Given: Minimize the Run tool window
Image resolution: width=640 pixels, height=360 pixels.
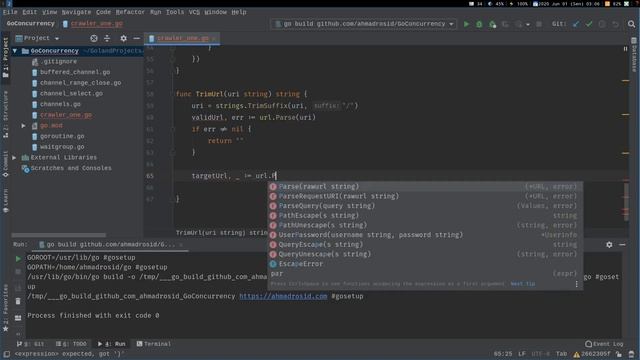Looking at the screenshot, I should 622,244.
